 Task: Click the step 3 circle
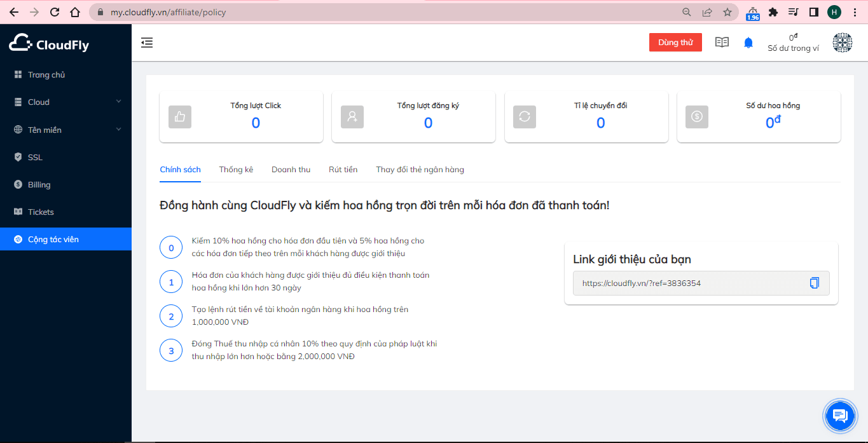tap(171, 350)
